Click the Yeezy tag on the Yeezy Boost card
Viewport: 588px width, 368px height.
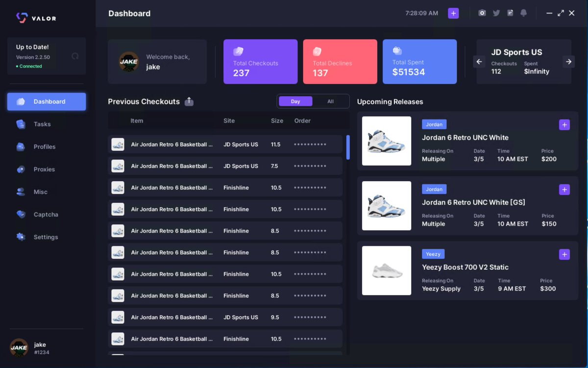pyautogui.click(x=433, y=254)
